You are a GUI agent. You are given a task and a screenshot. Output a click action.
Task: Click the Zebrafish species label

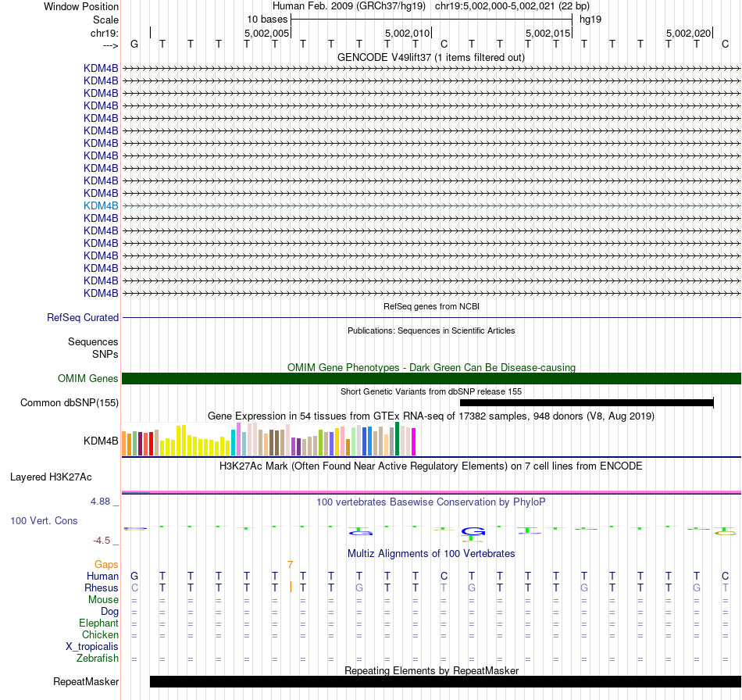pyautogui.click(x=98, y=659)
